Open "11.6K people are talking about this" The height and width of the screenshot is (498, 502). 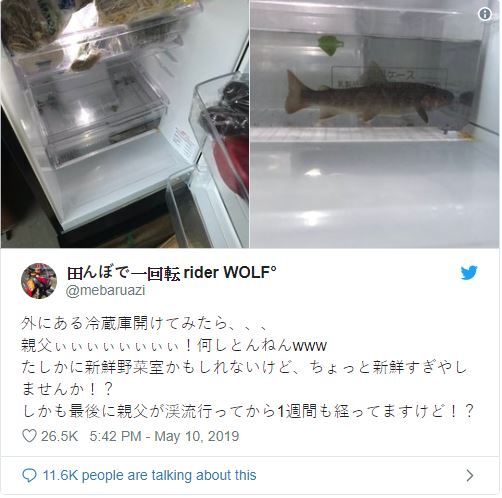(x=149, y=475)
